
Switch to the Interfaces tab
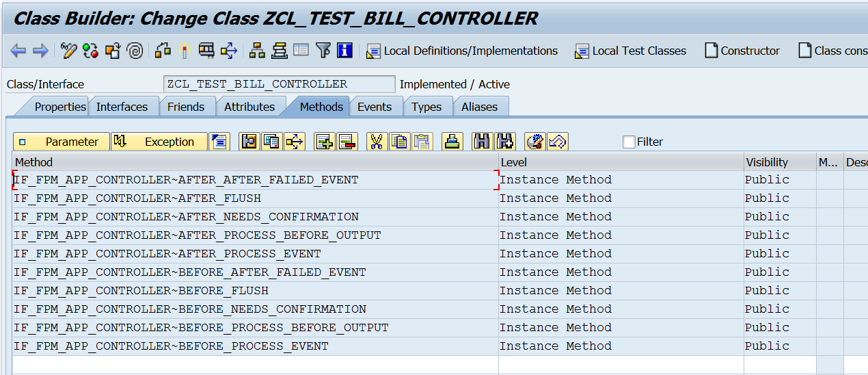(122, 107)
